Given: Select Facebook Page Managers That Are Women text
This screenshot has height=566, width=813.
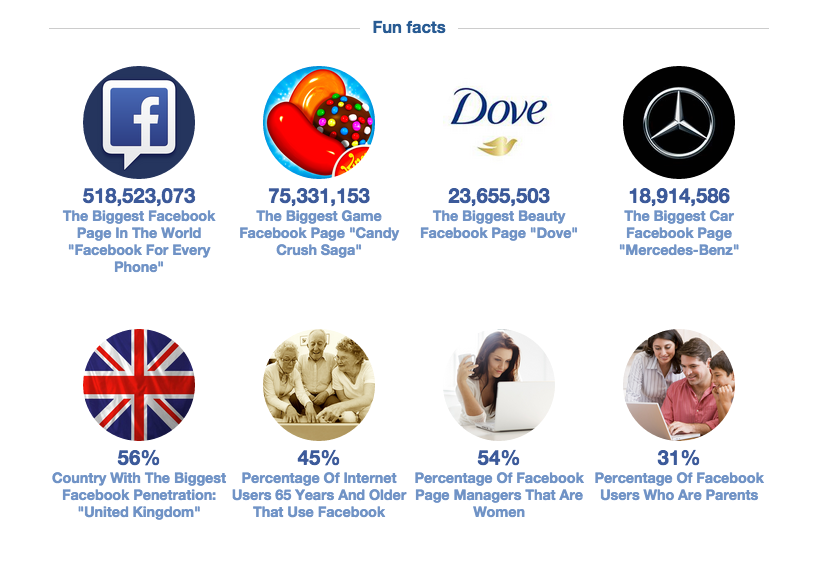Looking at the screenshot, I should [x=499, y=495].
